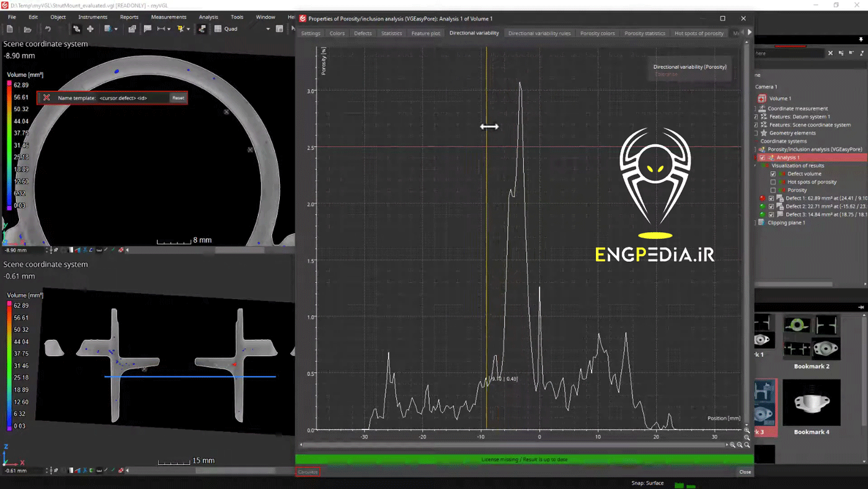
Task: Open the Porosity statistics tab
Action: pos(645,33)
